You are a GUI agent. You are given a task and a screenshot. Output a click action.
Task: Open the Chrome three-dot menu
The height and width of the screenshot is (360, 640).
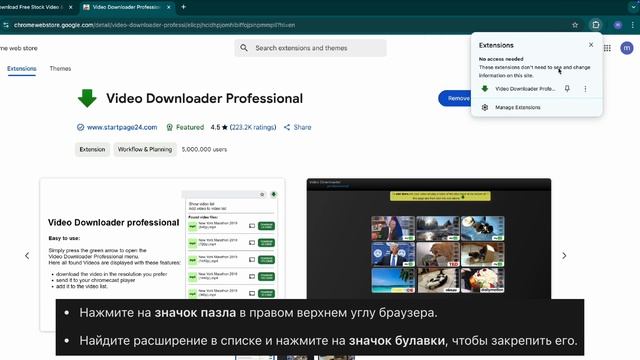pos(633,25)
